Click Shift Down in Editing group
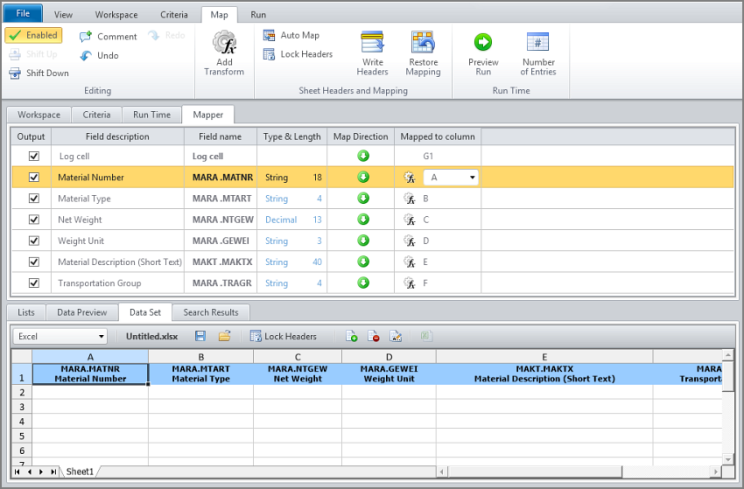Viewport: 744px width, 489px height. (x=39, y=73)
